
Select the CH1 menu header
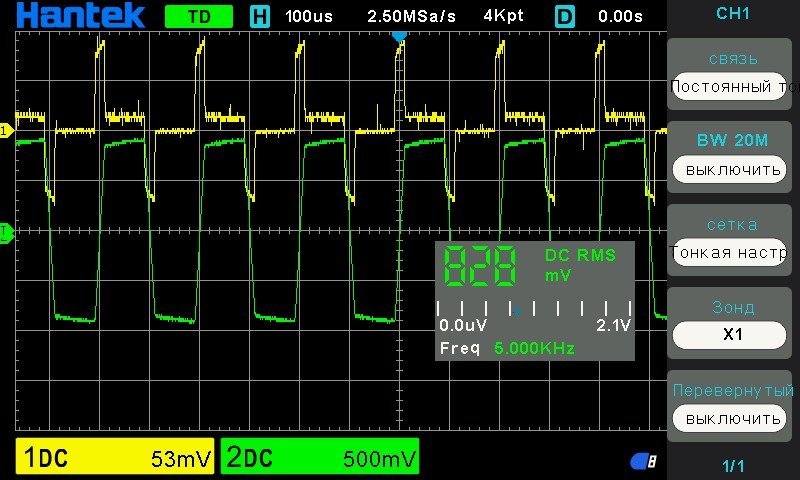pyautogui.click(x=733, y=15)
